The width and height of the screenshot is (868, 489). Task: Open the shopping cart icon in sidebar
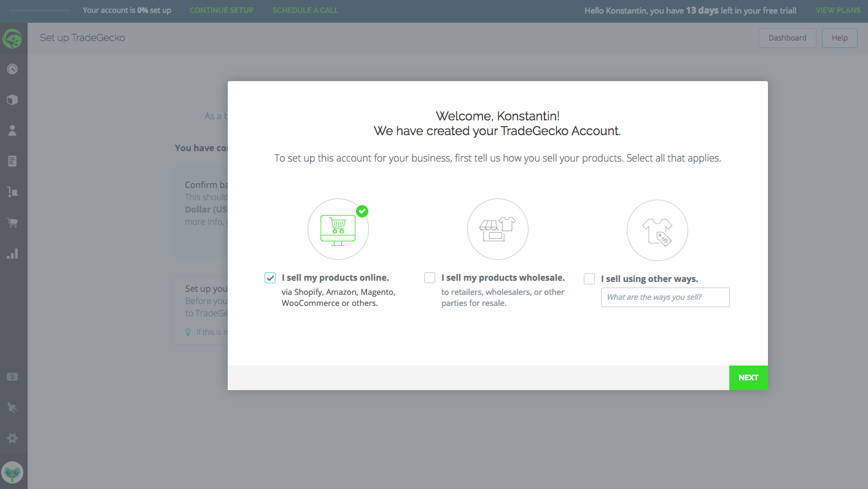pos(12,222)
